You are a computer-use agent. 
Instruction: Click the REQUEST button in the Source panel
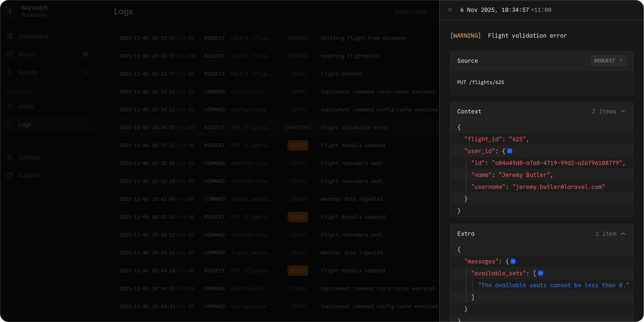pos(608,60)
